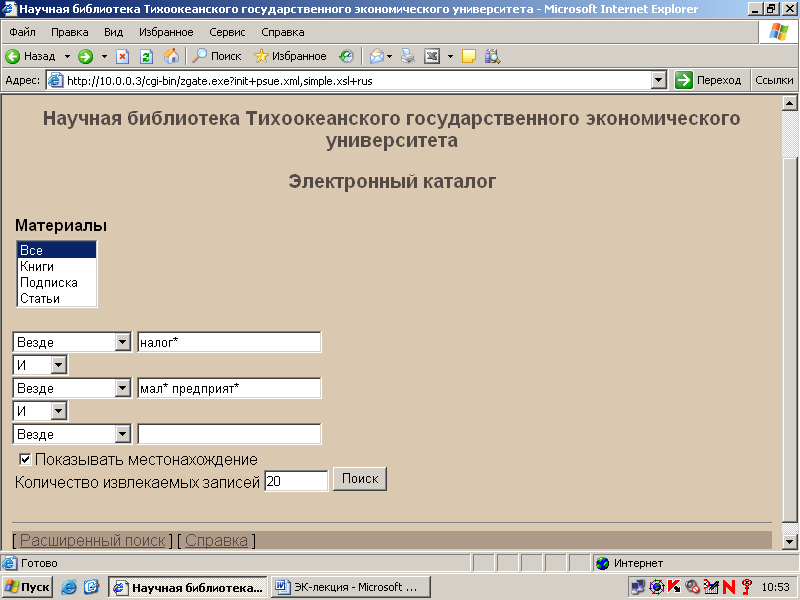Go back with the Назад arrow icon
Screen dimensions: 800x600
coord(12,56)
